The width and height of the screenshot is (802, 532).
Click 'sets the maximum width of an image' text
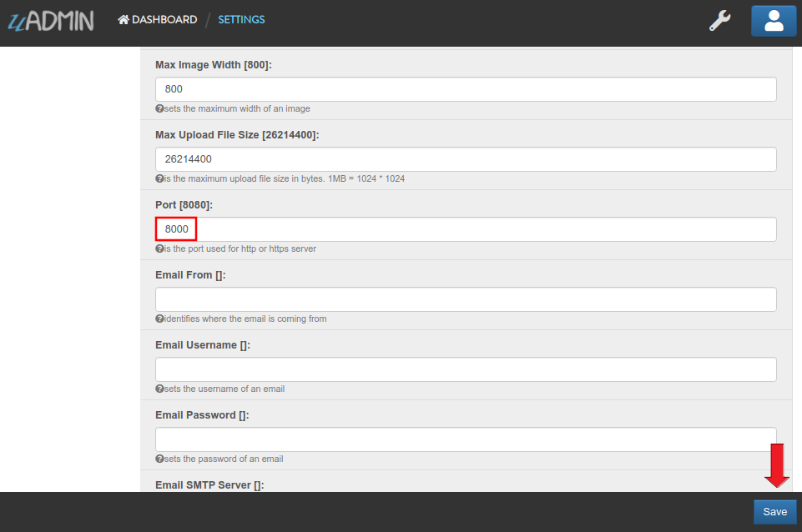[237, 109]
